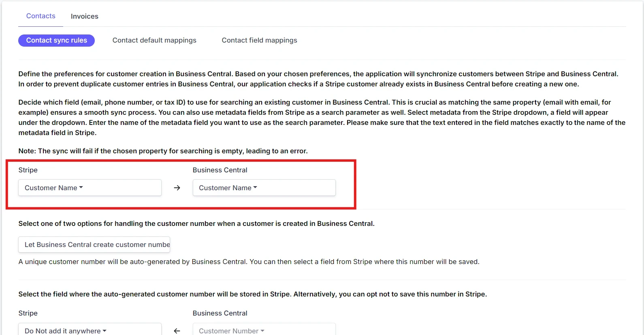Click the text "Select one of two options"
The height and width of the screenshot is (335, 644).
[196, 223]
